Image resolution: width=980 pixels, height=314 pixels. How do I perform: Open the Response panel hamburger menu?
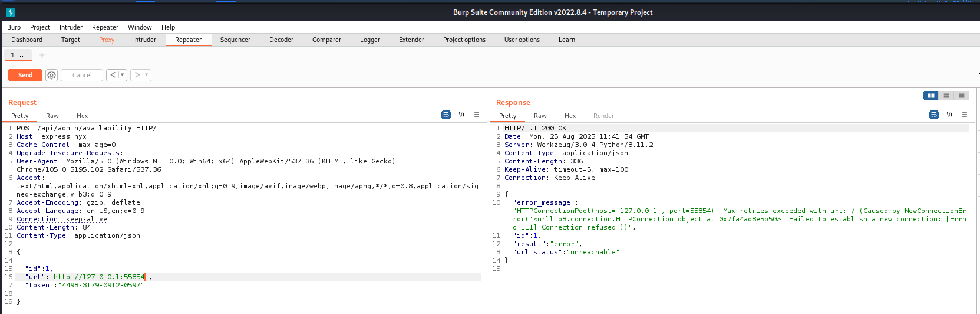tap(965, 115)
